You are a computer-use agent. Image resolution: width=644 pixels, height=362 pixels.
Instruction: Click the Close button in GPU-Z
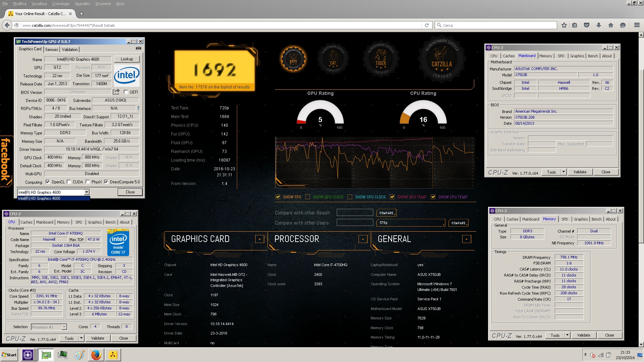coord(130,192)
